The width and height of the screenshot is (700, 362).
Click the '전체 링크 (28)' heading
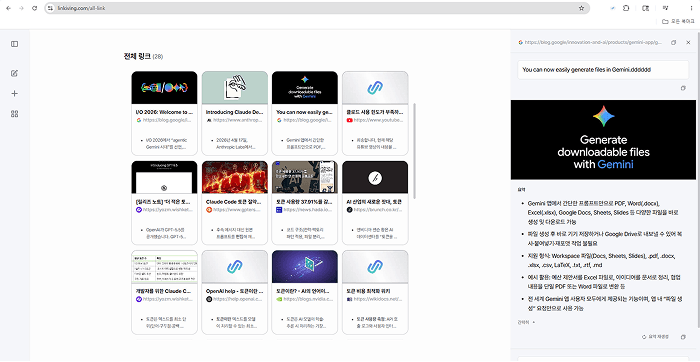pos(143,57)
